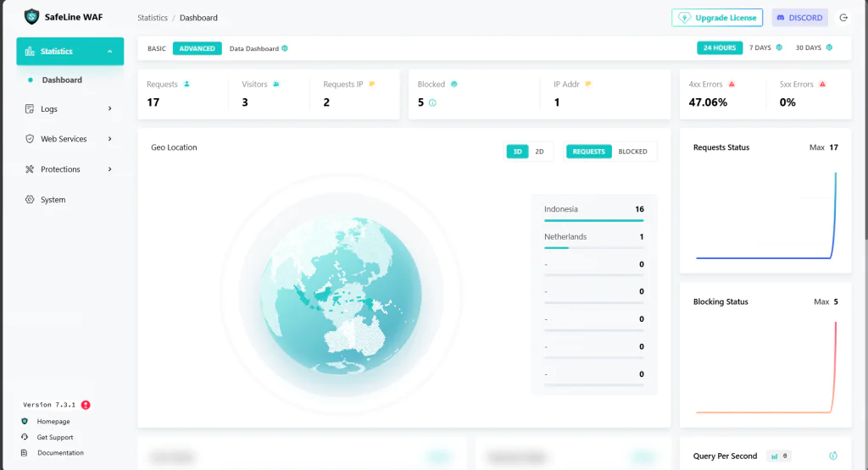Show BLOCKED data on geo map
868x470 pixels.
tap(632, 152)
